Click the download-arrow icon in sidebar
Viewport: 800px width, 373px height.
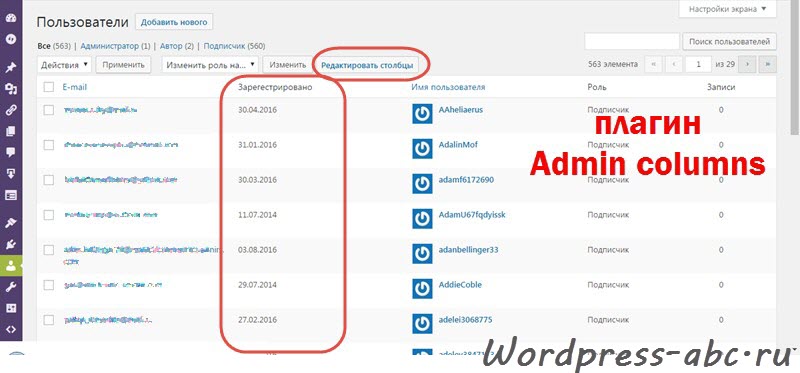(x=11, y=173)
